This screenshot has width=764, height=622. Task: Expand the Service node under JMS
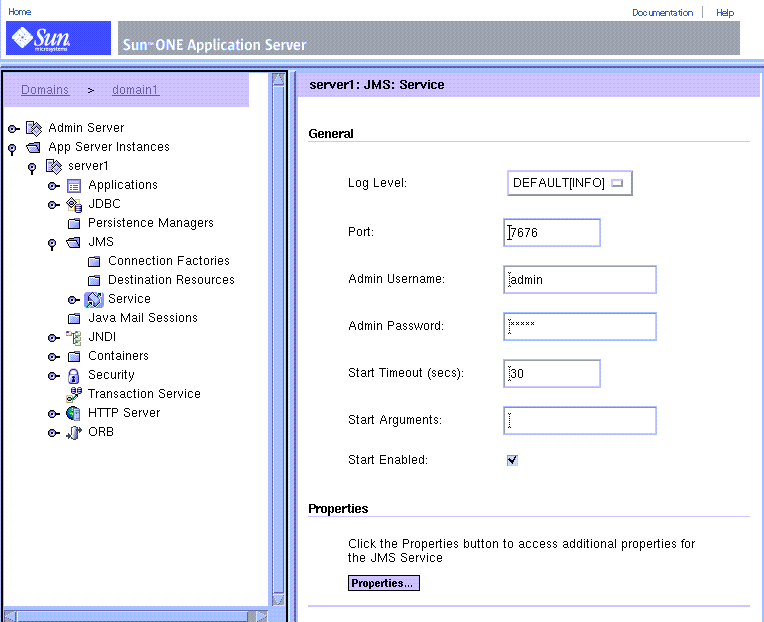pos(74,300)
